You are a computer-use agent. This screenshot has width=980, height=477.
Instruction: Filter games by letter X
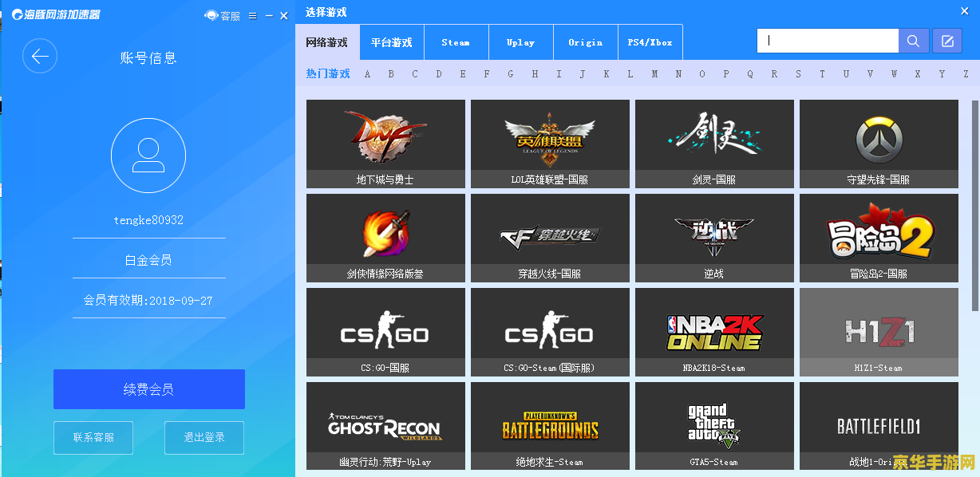918,74
